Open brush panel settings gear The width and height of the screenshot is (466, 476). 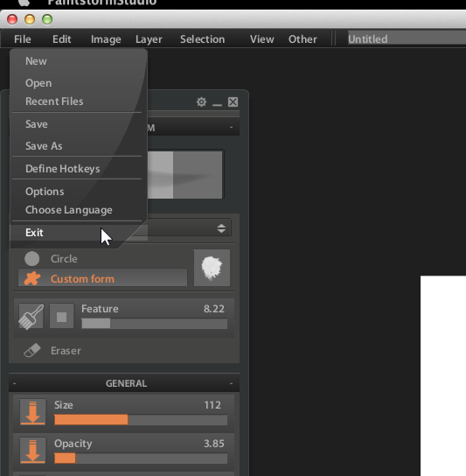201,102
